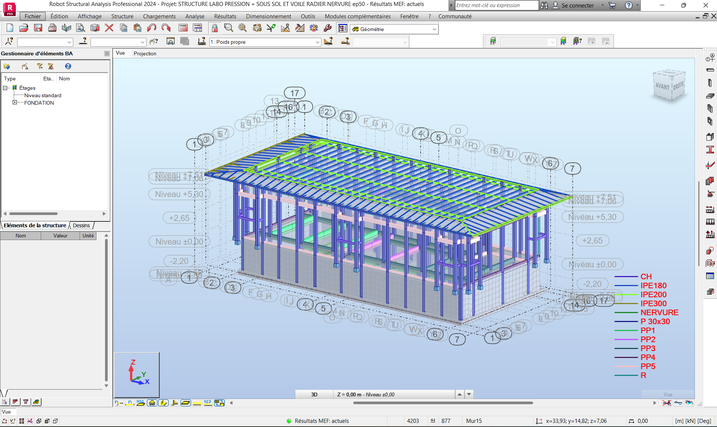Click the shopping cart icon in title bar
This screenshot has width=717, height=427.
[x=611, y=5]
